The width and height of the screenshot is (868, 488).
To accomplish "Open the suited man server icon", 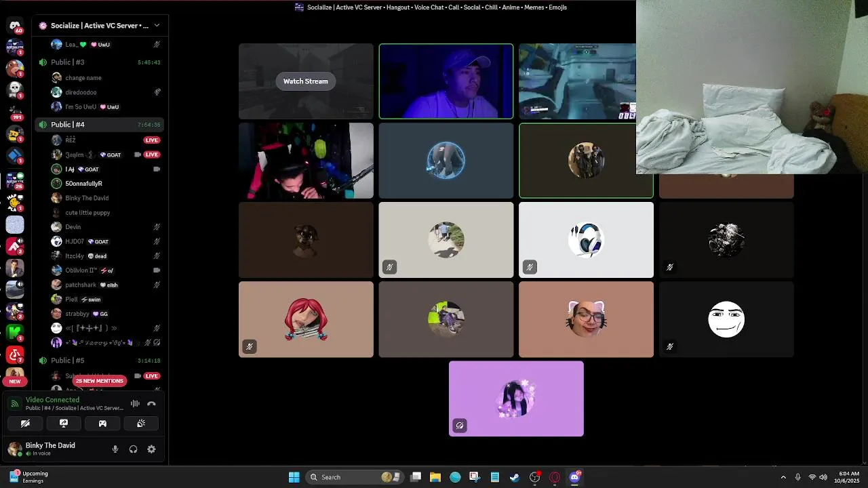I will point(15,267).
